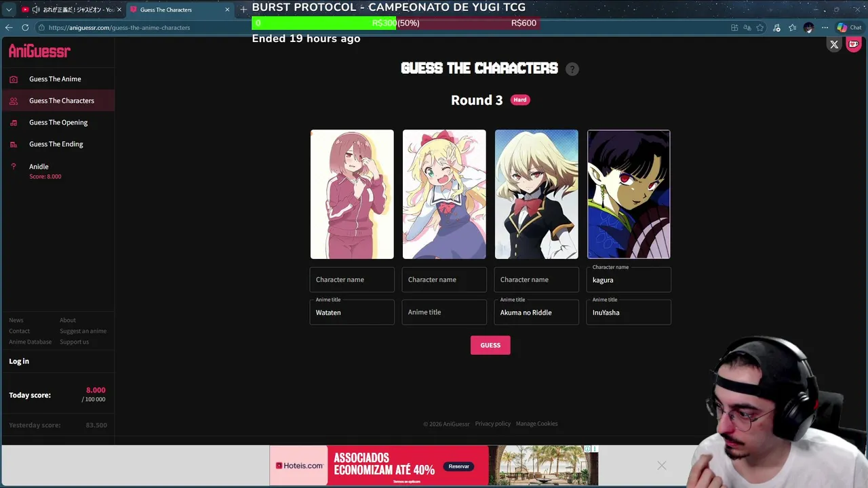Reload the page with the refresh icon
The height and width of the screenshot is (488, 868).
coord(25,28)
